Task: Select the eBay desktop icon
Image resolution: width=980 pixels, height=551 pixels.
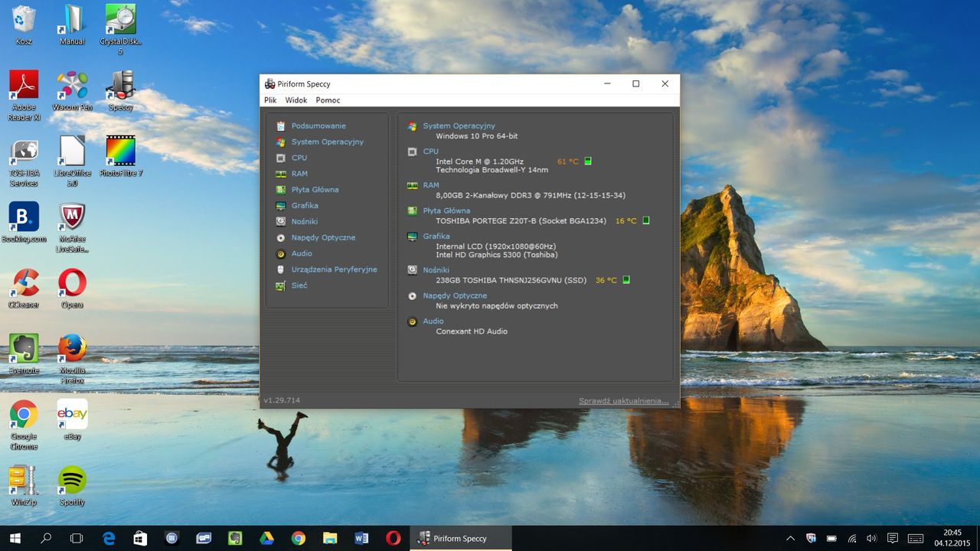Action: pyautogui.click(x=72, y=420)
